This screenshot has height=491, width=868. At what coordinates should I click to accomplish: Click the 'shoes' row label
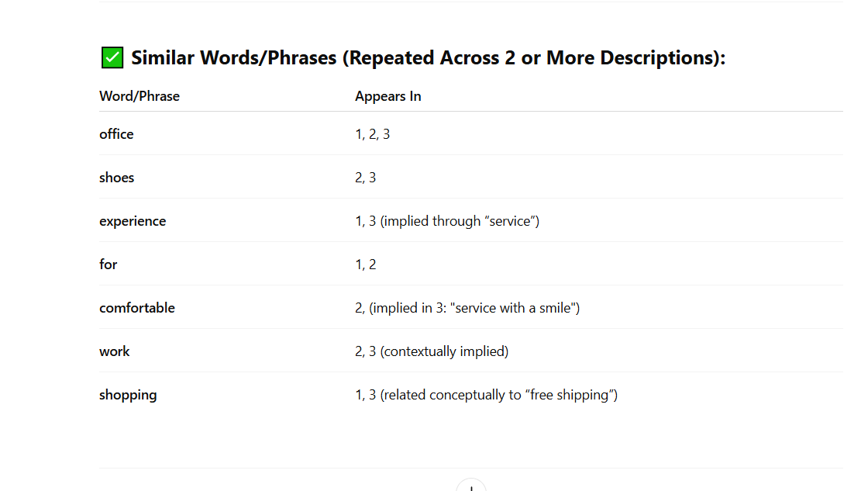pyautogui.click(x=117, y=178)
